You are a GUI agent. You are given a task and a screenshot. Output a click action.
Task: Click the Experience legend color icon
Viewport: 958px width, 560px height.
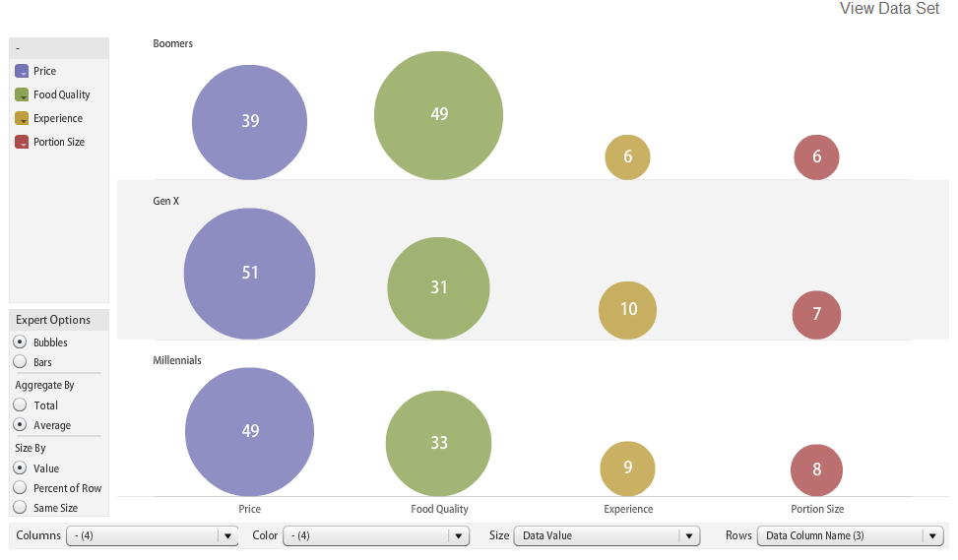(22, 118)
